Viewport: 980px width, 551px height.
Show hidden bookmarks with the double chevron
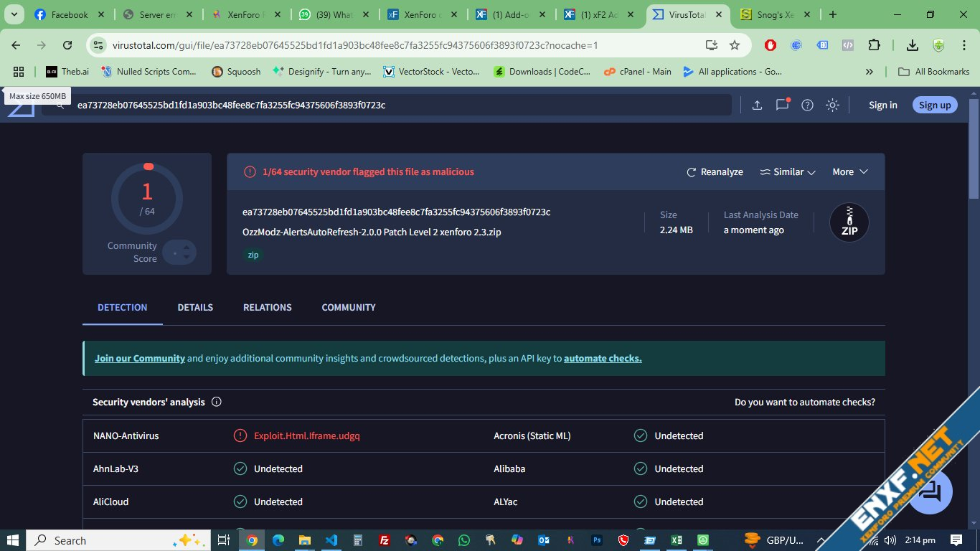click(870, 72)
